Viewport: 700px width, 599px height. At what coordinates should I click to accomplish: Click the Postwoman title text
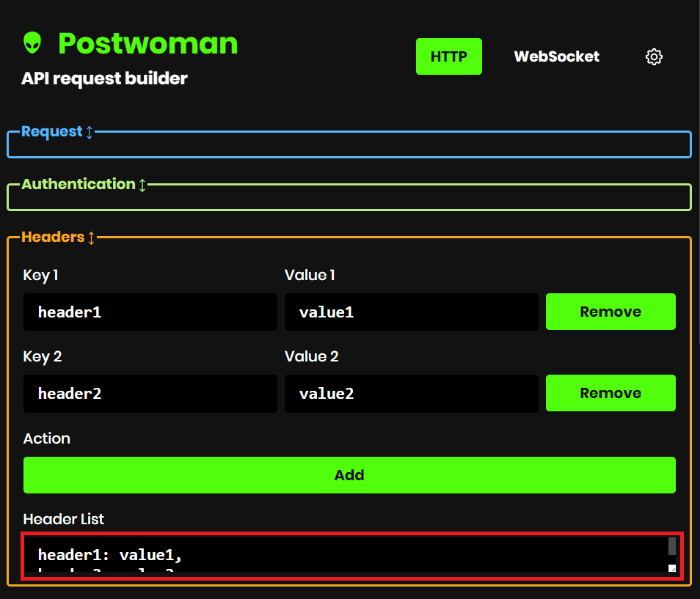[x=147, y=43]
